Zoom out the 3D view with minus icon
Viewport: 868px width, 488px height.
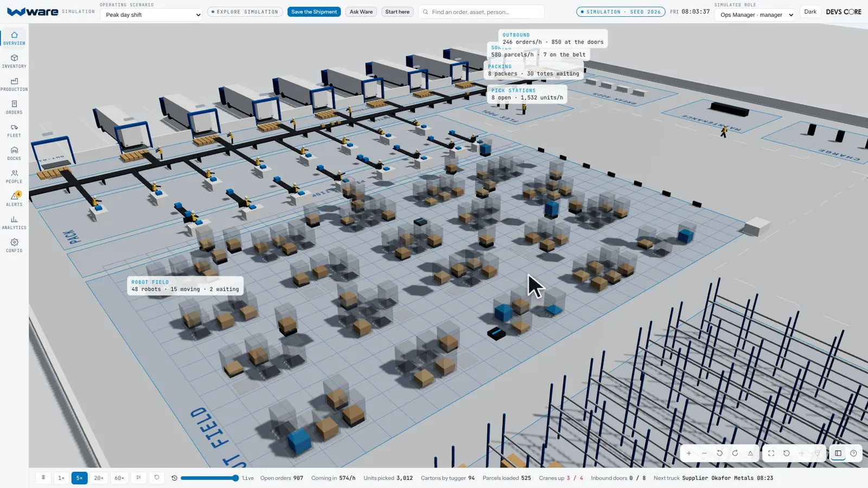tap(704, 453)
